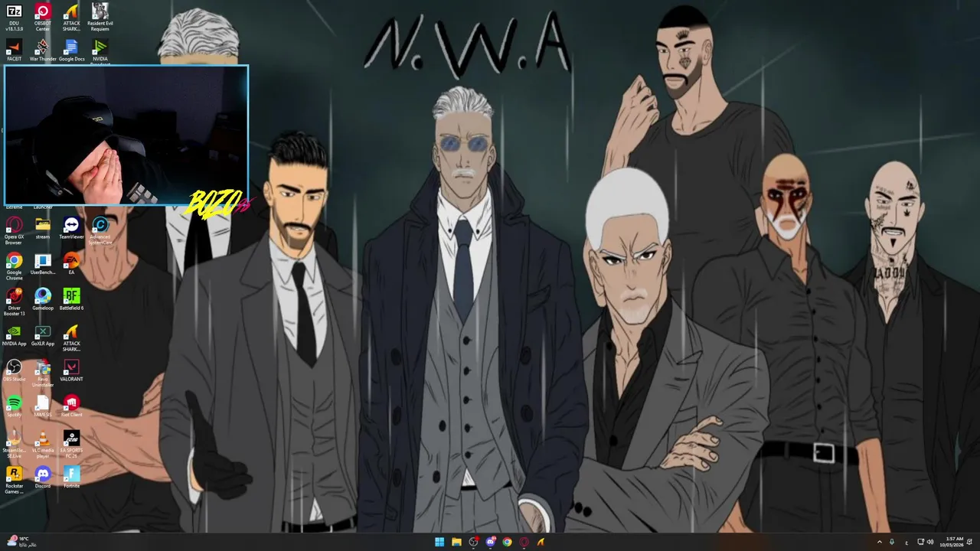This screenshot has width=980, height=551.
Task: Open the MIMESIS desktop file icon
Action: [43, 406]
